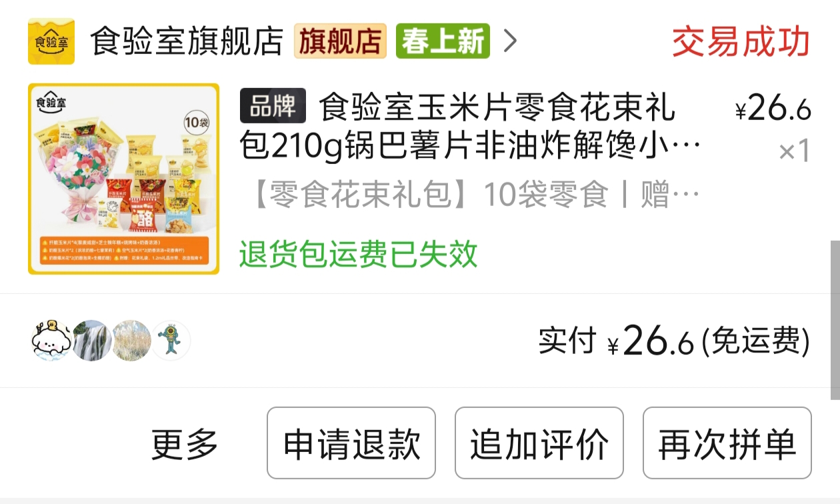Click the 申请退款 refund button
The width and height of the screenshot is (840, 504).
point(351,443)
